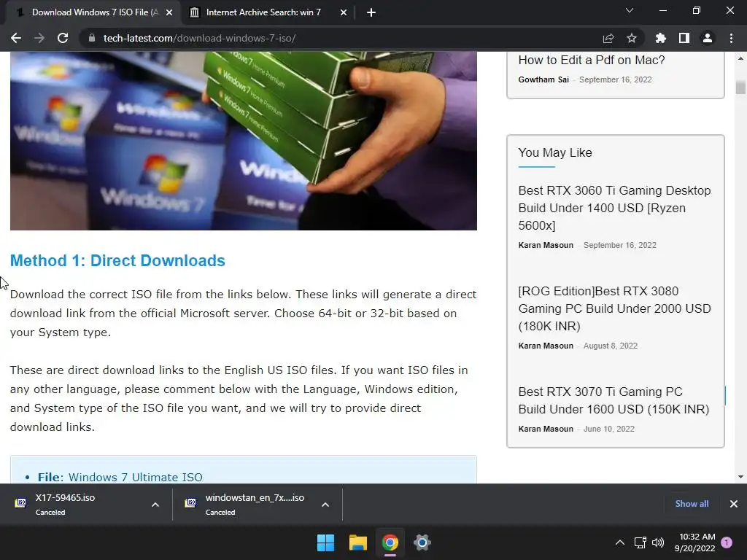
Task: Click the scrollbar up arrow
Action: tap(740, 58)
